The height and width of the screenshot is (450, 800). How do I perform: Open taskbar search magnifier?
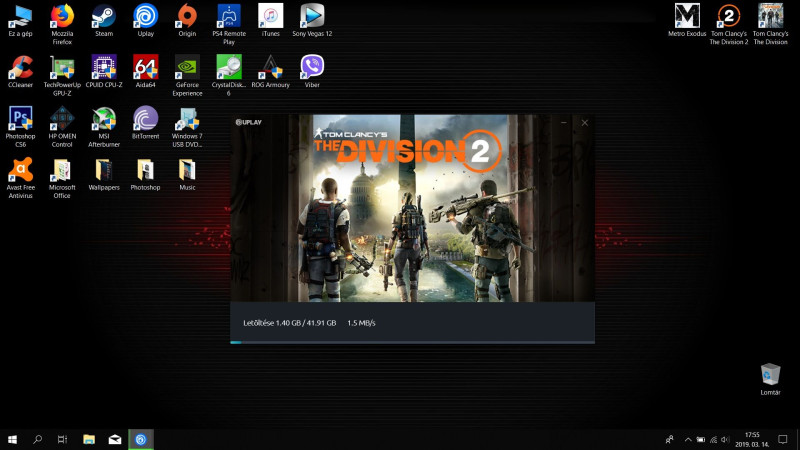[x=37, y=439]
